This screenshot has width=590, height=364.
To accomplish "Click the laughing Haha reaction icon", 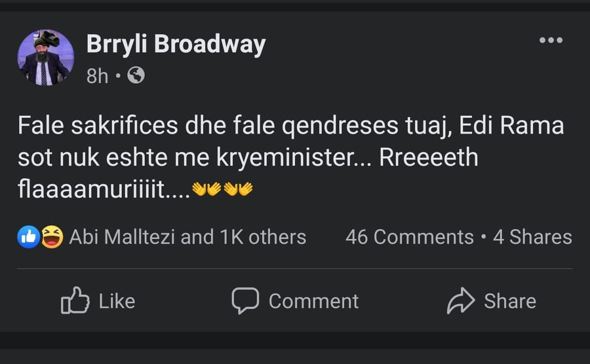I will tap(52, 236).
